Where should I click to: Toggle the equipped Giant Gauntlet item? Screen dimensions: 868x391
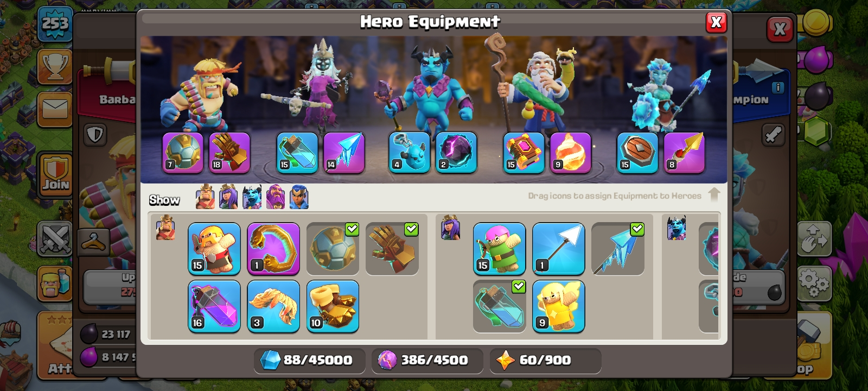pyautogui.click(x=392, y=249)
